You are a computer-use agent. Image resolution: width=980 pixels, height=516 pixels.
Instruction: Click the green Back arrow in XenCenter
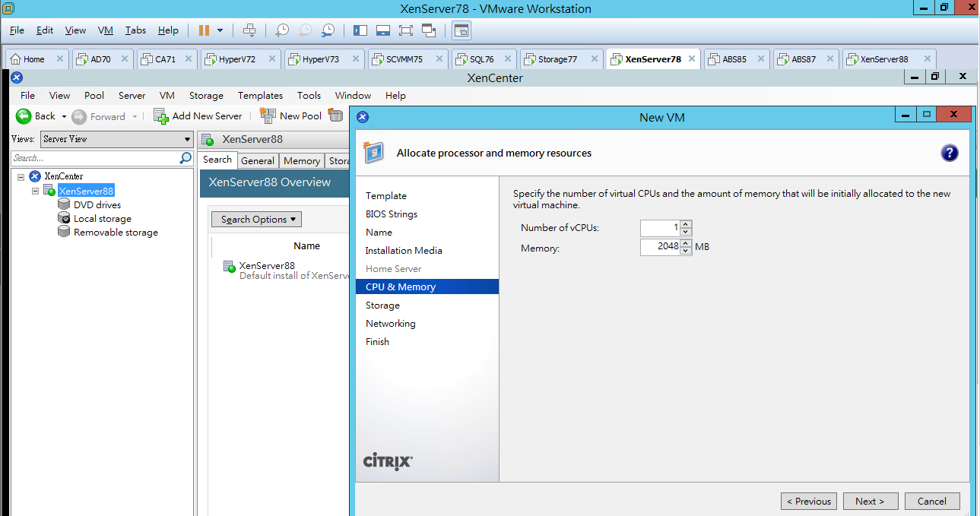click(24, 116)
